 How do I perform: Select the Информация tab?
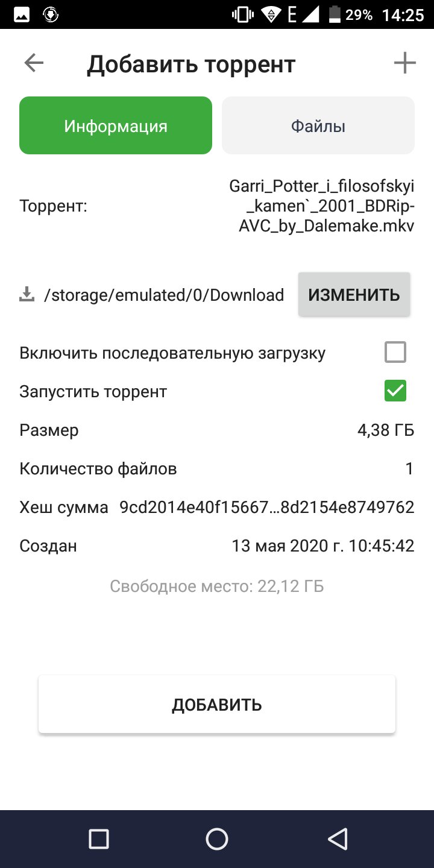tap(116, 126)
